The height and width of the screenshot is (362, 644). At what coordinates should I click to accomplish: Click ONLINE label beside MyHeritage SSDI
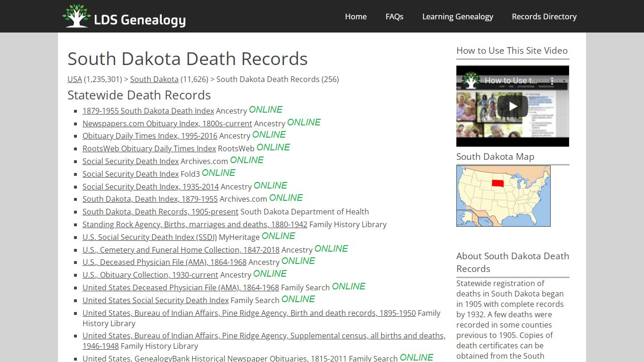278,236
